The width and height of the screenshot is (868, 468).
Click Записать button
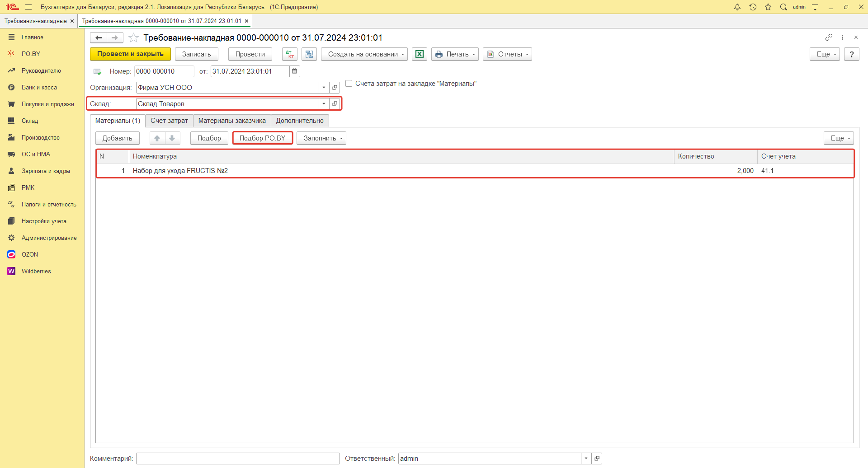(196, 54)
